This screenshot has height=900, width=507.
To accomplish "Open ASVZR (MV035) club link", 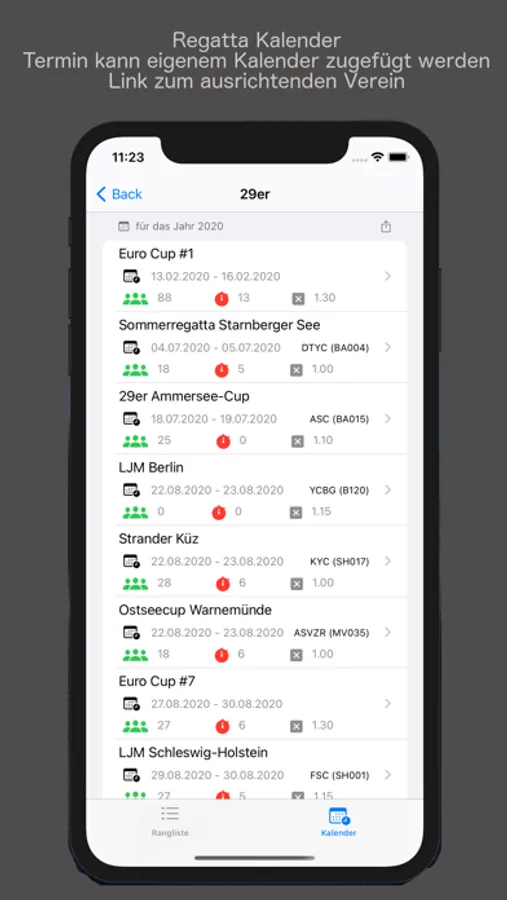I will 331,633.
